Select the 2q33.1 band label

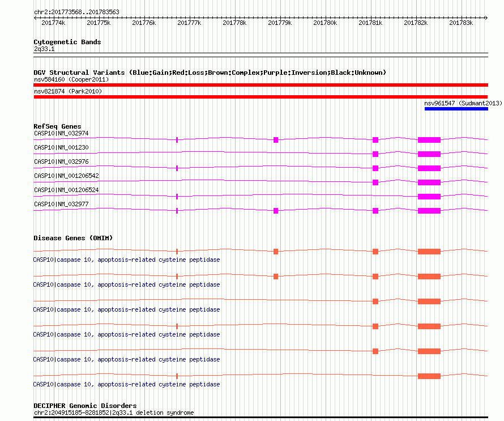click(44, 49)
